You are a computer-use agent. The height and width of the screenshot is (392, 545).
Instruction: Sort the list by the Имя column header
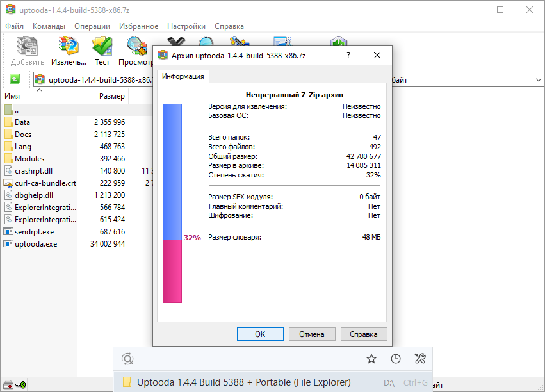(38, 96)
